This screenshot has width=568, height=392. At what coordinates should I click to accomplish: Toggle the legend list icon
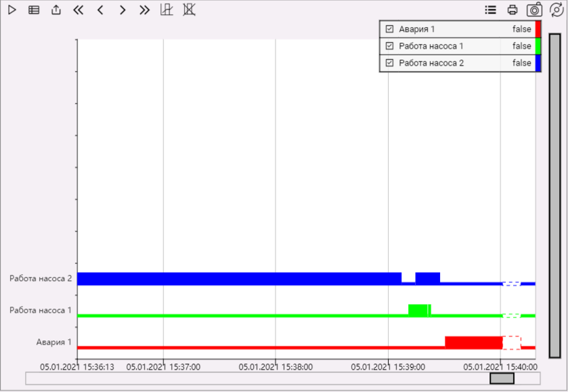tap(490, 10)
